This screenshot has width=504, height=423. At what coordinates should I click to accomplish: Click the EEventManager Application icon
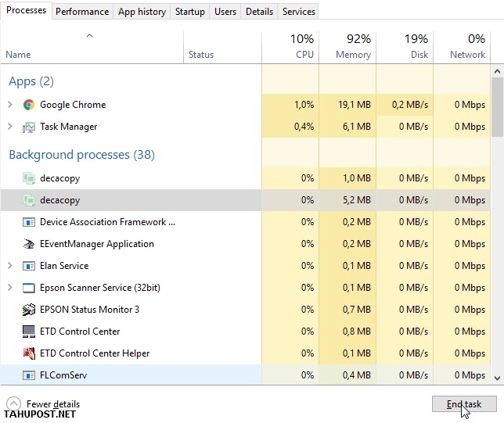tap(29, 244)
